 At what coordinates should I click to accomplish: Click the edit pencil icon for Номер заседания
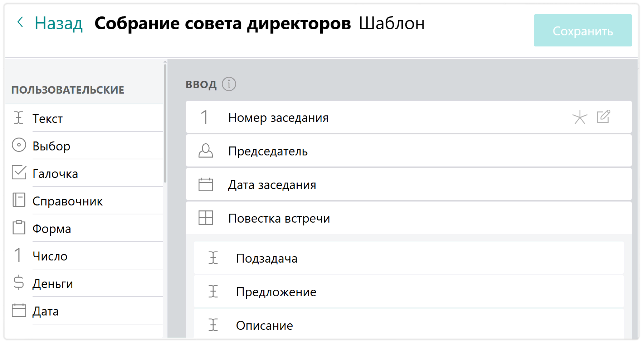603,117
